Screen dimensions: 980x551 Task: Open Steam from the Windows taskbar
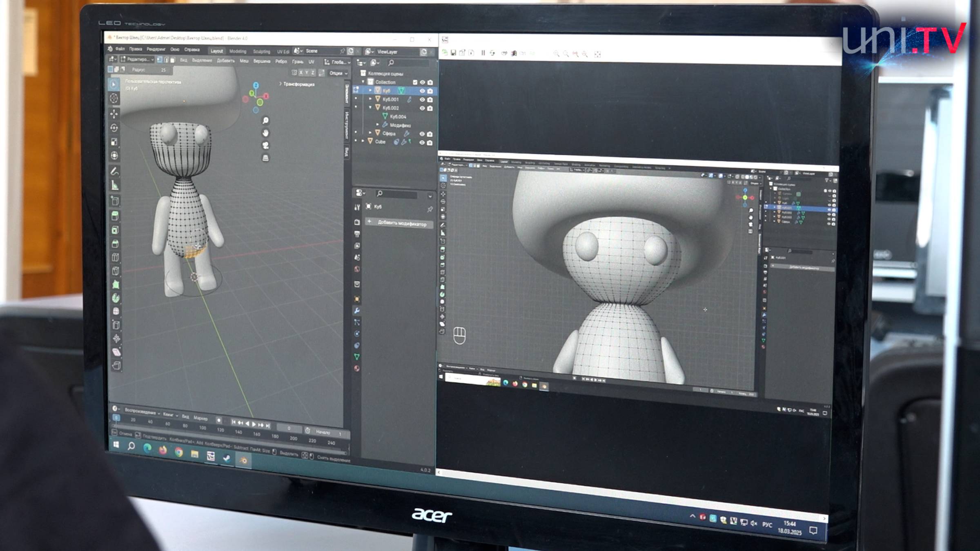tap(227, 458)
